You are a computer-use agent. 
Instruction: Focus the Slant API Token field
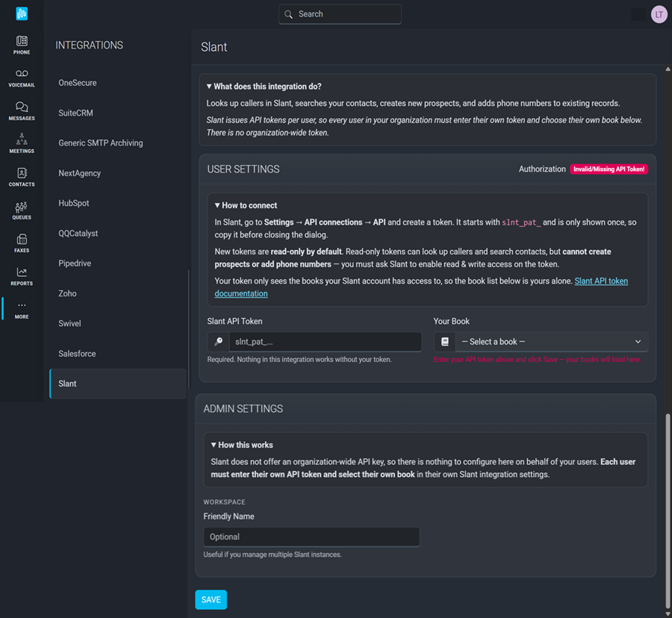coord(326,342)
